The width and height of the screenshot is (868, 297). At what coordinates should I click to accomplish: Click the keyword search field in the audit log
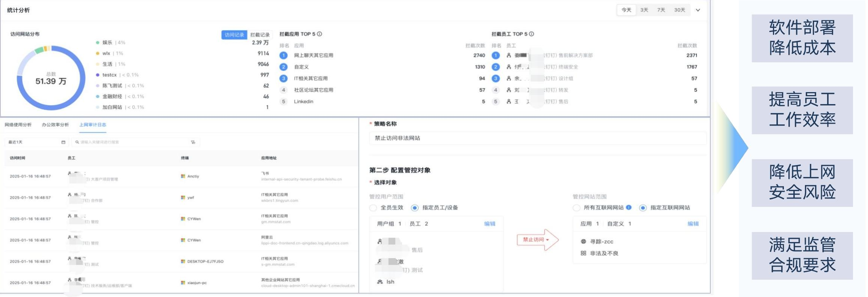pyautogui.click(x=136, y=142)
